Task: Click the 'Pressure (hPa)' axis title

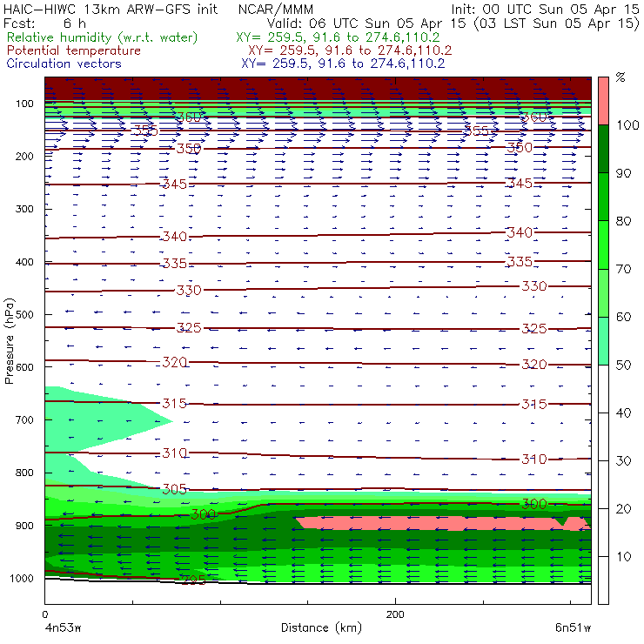Action: click(x=10, y=341)
